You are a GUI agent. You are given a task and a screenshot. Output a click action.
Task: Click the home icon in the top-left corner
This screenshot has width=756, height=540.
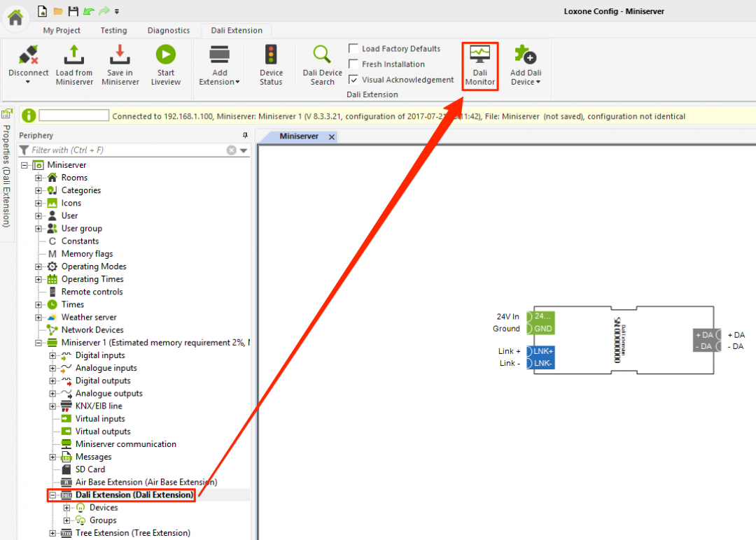15,17
